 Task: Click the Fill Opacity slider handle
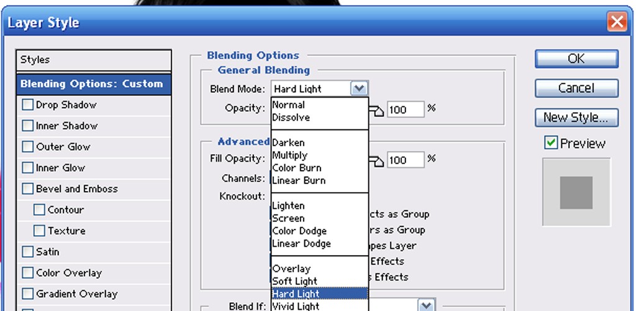coord(378,161)
